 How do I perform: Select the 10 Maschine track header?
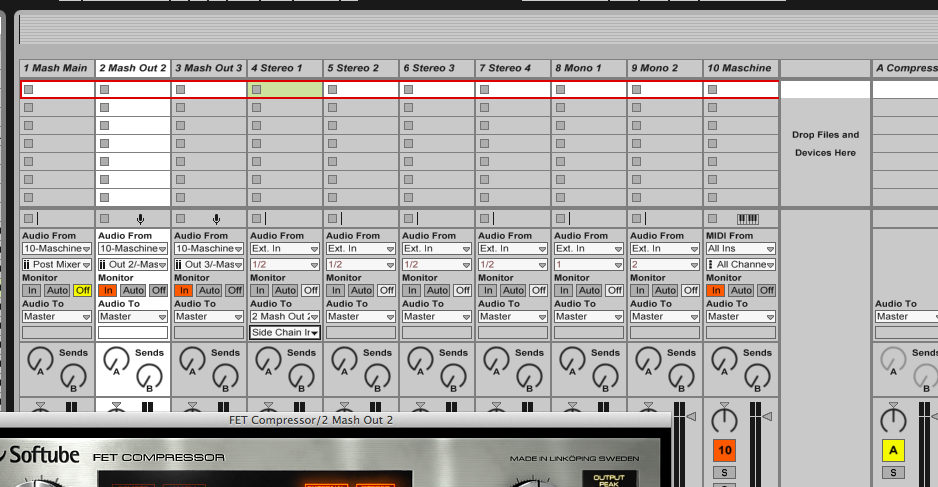click(x=741, y=68)
